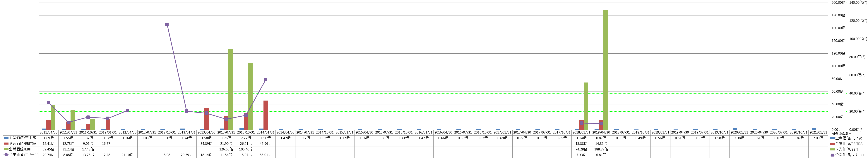Select the 29.74倍 フリーCF cell
Viewport: 868px width, 158px height.
49,155
